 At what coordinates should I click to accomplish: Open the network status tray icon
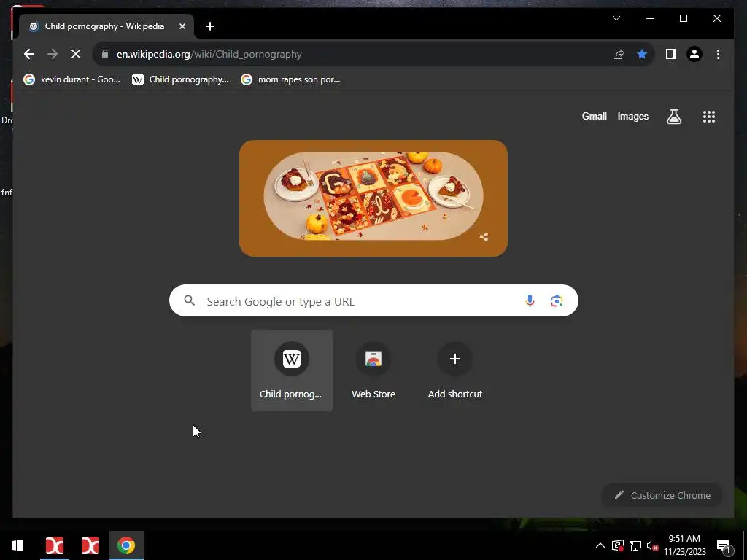pos(635,545)
